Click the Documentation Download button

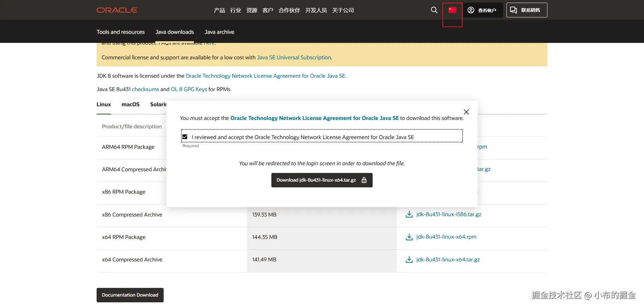130,295
